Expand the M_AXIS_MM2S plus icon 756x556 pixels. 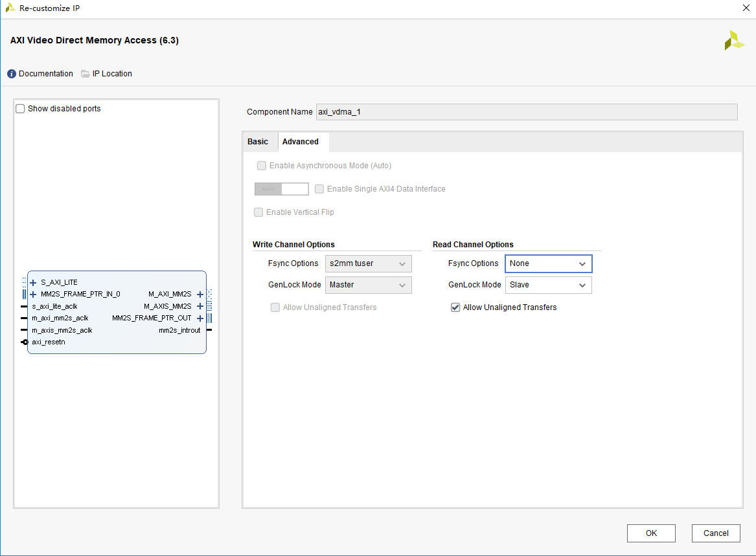(x=200, y=306)
